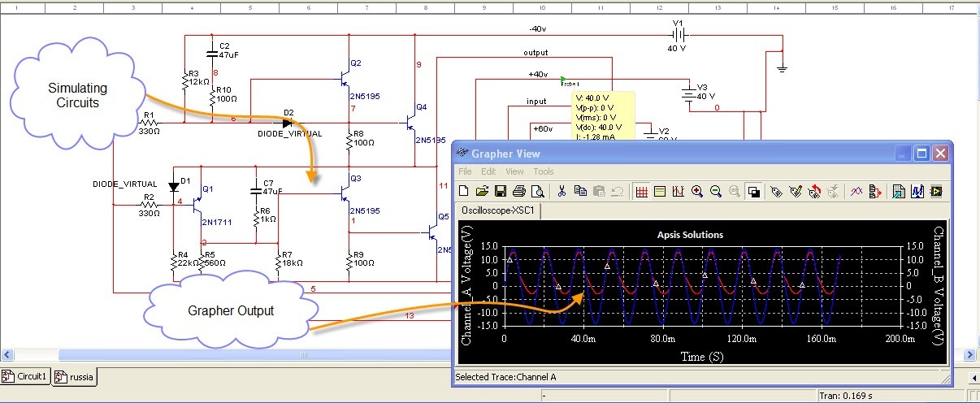The width and height of the screenshot is (980, 403).
Task: Close the Grapher View window
Action: 940,153
